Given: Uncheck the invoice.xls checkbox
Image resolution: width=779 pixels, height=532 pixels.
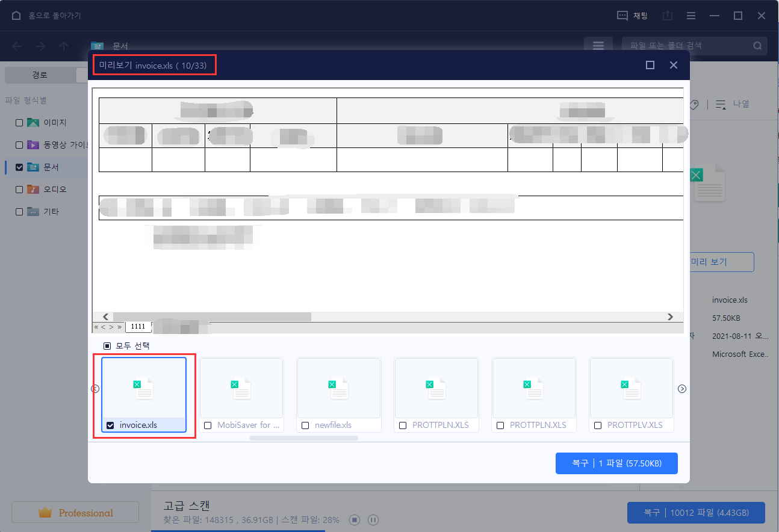Looking at the screenshot, I should (110, 425).
